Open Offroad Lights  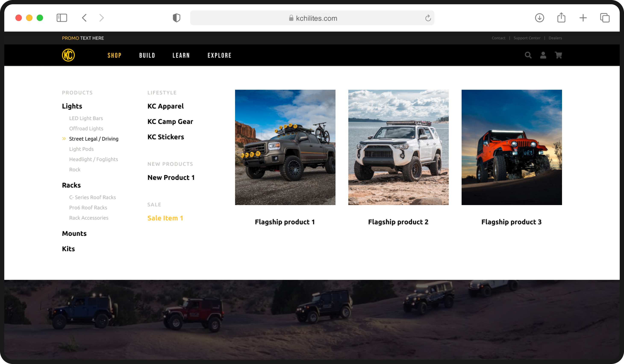(x=86, y=128)
